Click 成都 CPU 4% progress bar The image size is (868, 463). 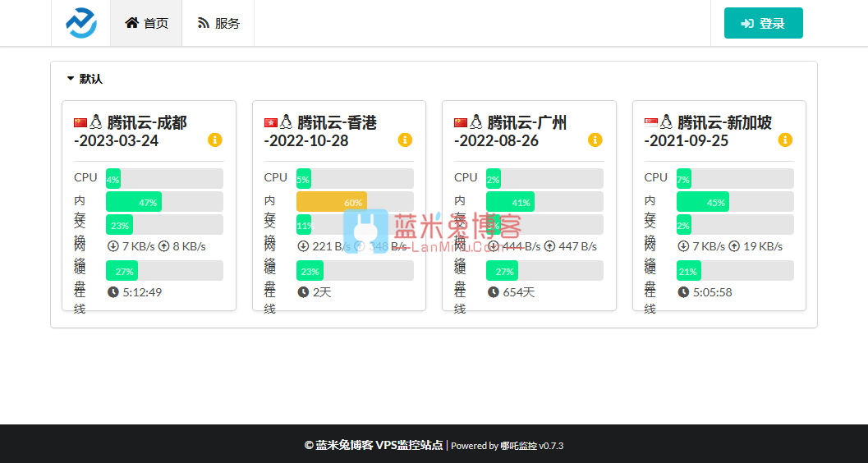click(x=164, y=179)
